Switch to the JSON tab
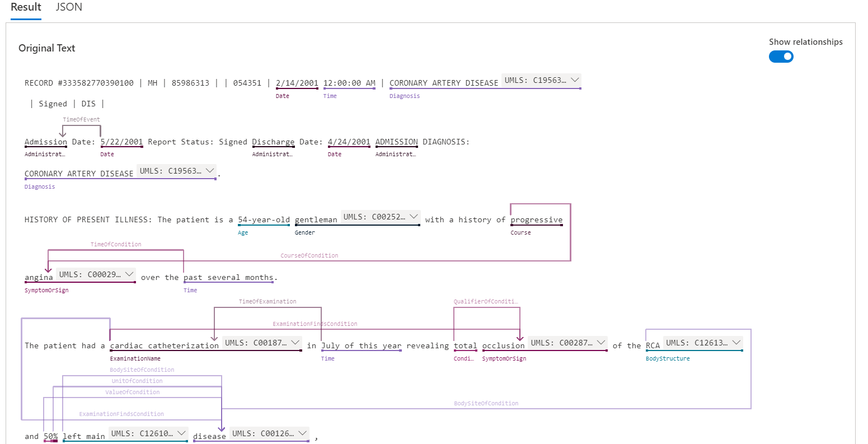Screen dimensions: 868x444 (69, 7)
